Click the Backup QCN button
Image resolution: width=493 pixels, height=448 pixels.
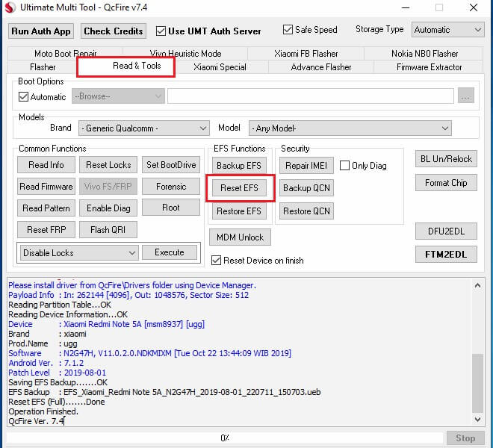coord(306,188)
